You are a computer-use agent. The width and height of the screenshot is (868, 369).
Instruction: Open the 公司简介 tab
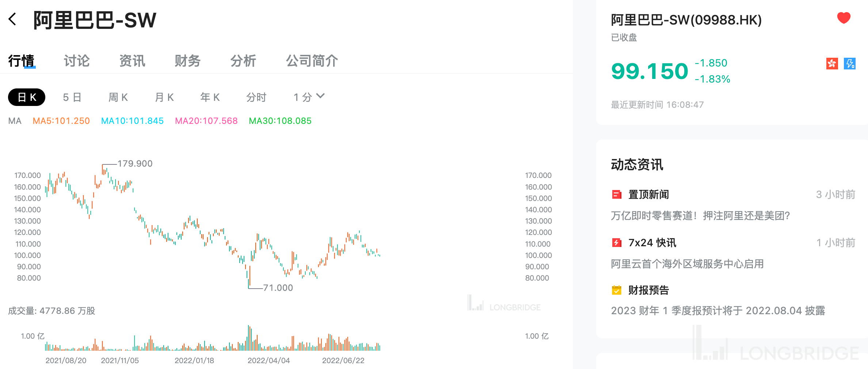click(x=312, y=61)
